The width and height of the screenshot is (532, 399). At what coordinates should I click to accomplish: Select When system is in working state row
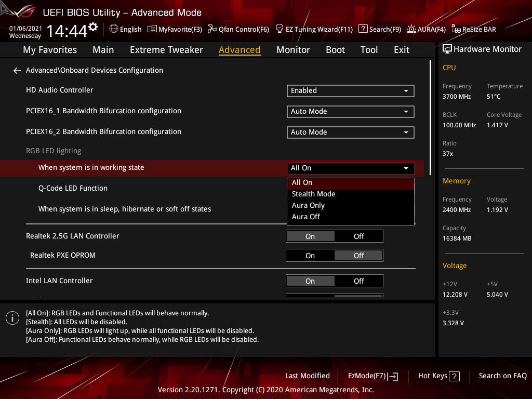(x=212, y=168)
